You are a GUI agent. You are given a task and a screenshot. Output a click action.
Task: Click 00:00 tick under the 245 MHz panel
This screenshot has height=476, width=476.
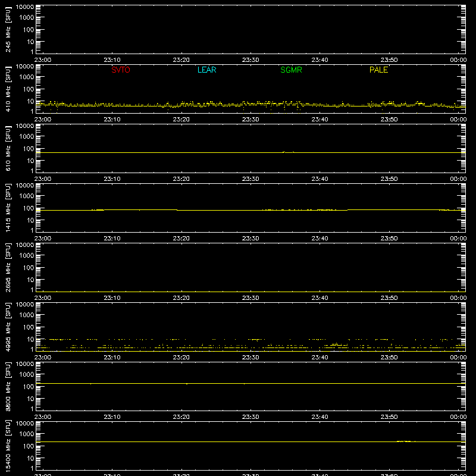point(458,60)
